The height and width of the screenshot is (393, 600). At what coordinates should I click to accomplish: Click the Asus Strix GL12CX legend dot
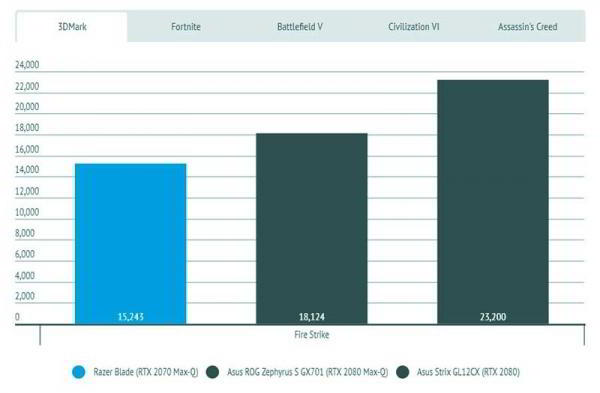point(403,372)
